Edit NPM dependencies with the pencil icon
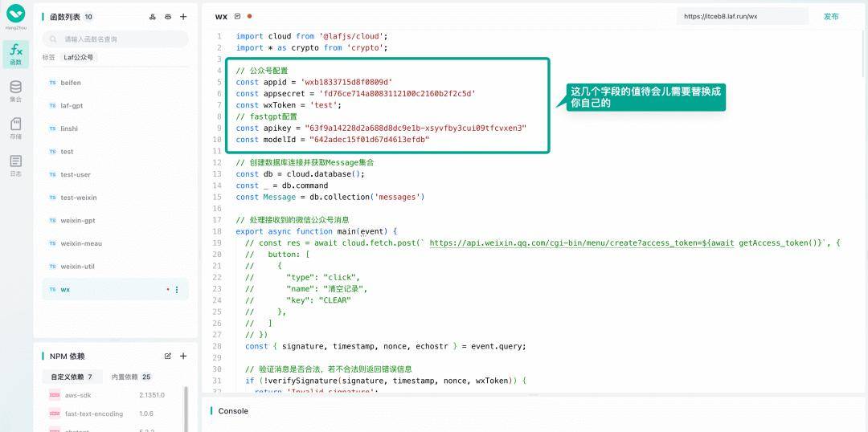868x432 pixels. click(168, 357)
